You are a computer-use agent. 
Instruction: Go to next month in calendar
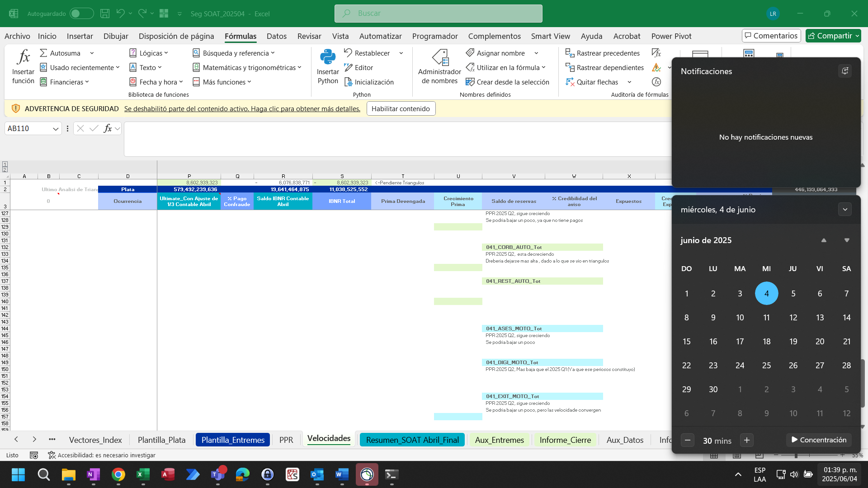[847, 240]
